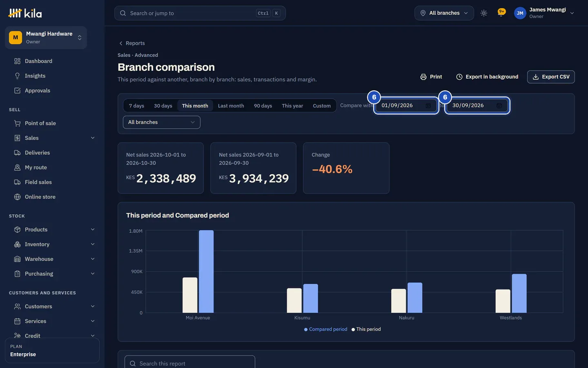Viewport: 588px width, 368px height.
Task: Open James Mwangi account menu chevron
Action: (572, 13)
